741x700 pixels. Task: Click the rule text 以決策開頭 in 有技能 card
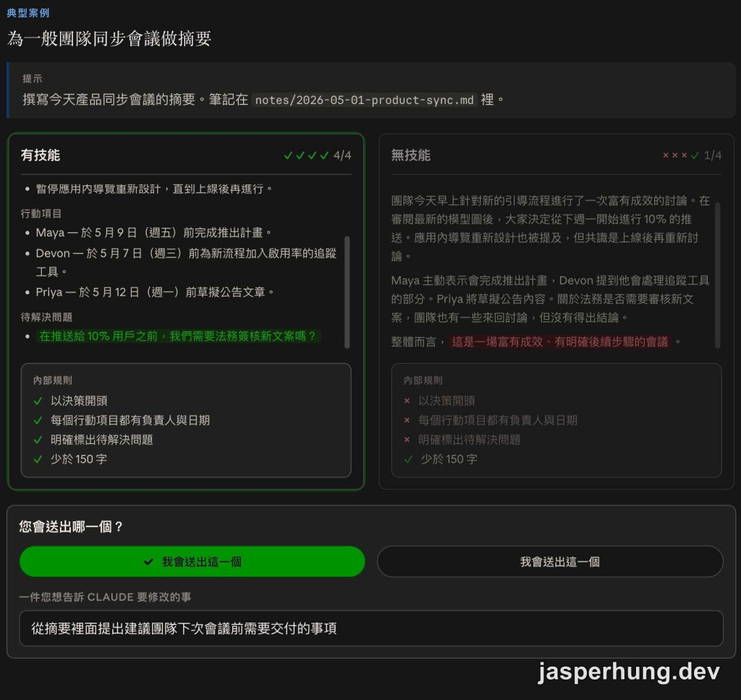click(79, 401)
